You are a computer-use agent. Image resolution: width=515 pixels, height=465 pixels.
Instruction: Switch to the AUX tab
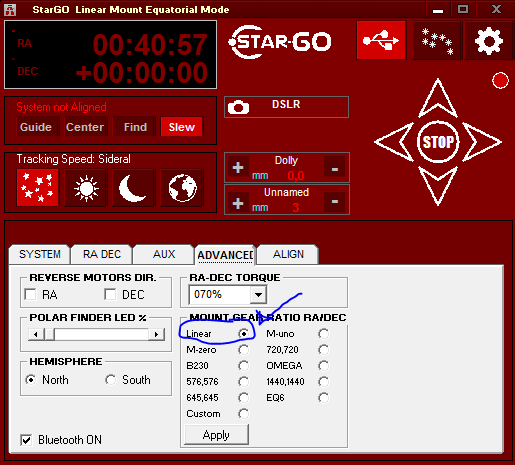pos(164,254)
